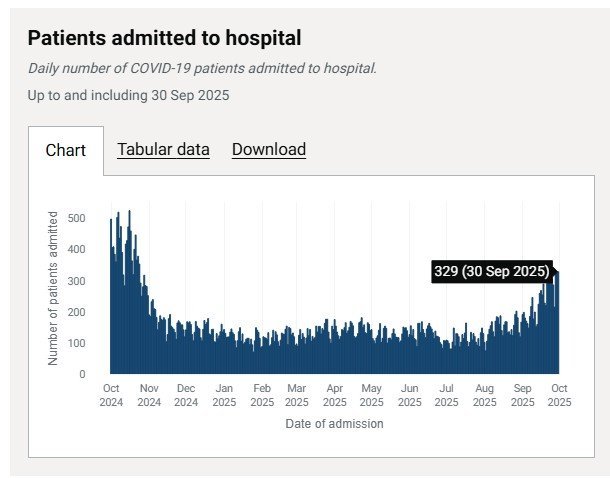Click the Nov 2024 x-axis label
610x478 pixels.
point(149,395)
